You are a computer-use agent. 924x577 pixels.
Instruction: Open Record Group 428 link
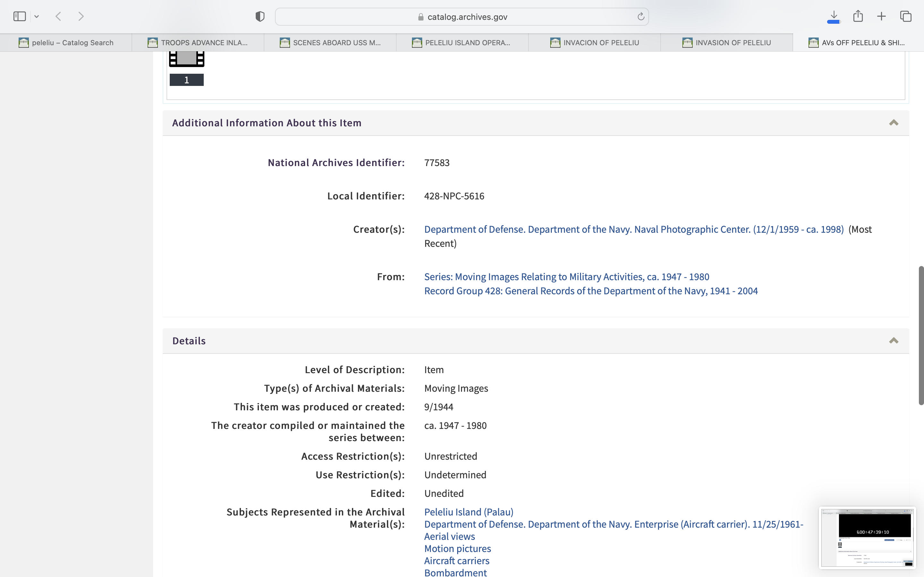pyautogui.click(x=591, y=291)
